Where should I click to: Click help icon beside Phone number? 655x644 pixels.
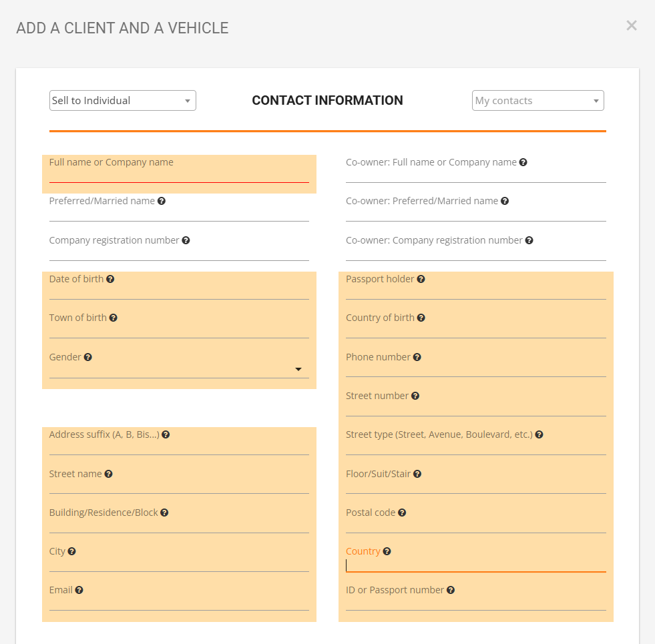coord(417,357)
